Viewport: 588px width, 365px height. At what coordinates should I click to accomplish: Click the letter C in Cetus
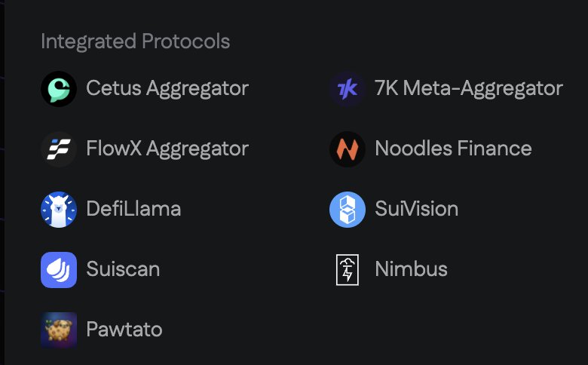93,88
